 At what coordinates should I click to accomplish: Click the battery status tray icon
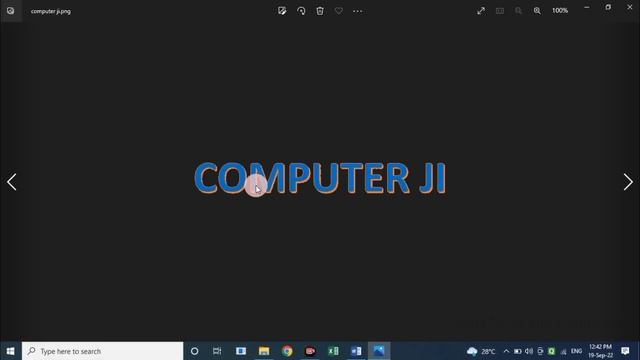518,351
